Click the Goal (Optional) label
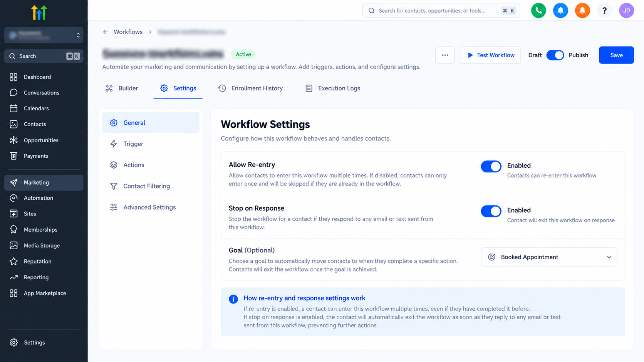The width and height of the screenshot is (644, 362). (252, 250)
